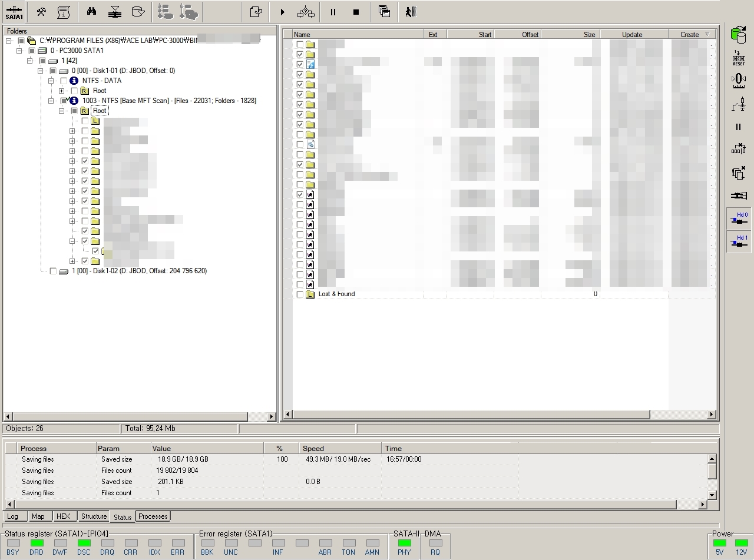Select Disk1-02 JBOD partition in tree

coord(139,271)
